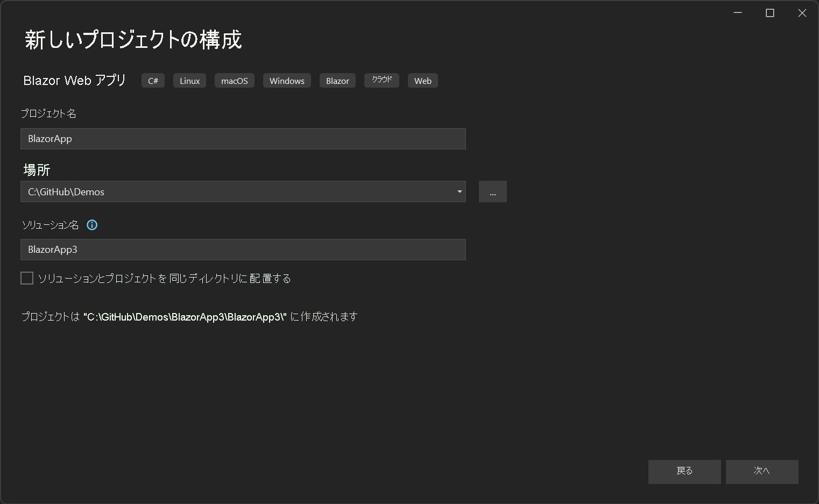The width and height of the screenshot is (819, 504).
Task: Click the project creation path text
Action: click(189, 317)
